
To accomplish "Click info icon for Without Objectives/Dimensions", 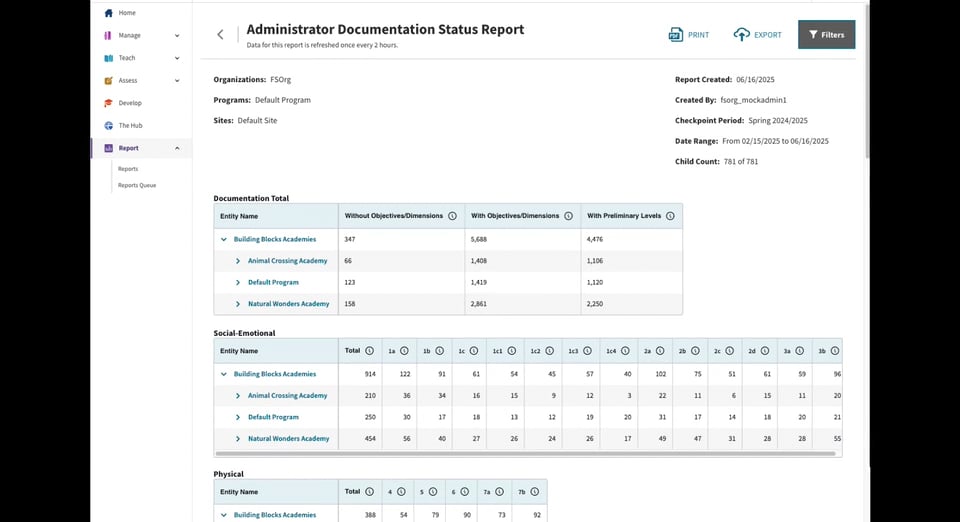I will 452,216.
